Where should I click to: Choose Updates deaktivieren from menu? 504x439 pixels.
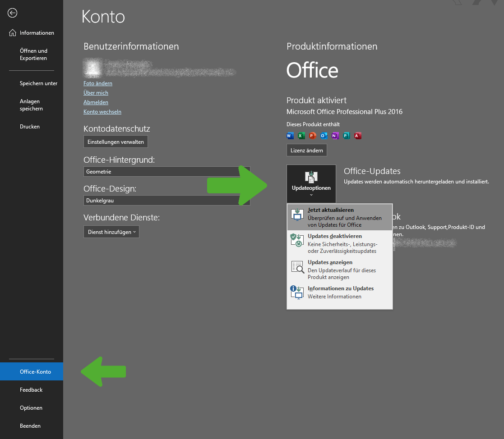coord(340,243)
